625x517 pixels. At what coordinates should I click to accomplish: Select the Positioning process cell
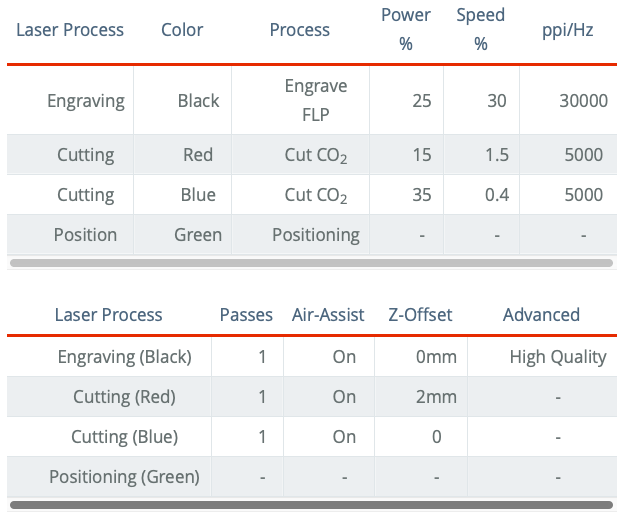pos(316,235)
